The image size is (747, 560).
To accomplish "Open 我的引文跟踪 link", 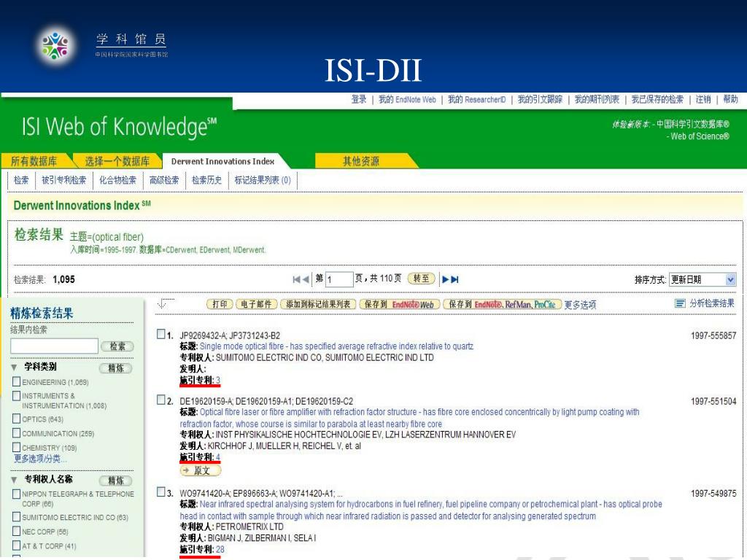I will coord(541,99).
